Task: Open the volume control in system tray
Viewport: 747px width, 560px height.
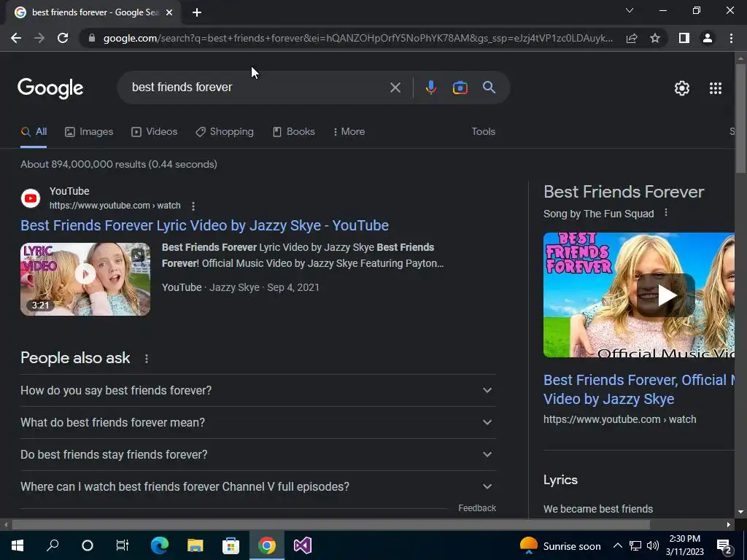Action: (x=653, y=545)
